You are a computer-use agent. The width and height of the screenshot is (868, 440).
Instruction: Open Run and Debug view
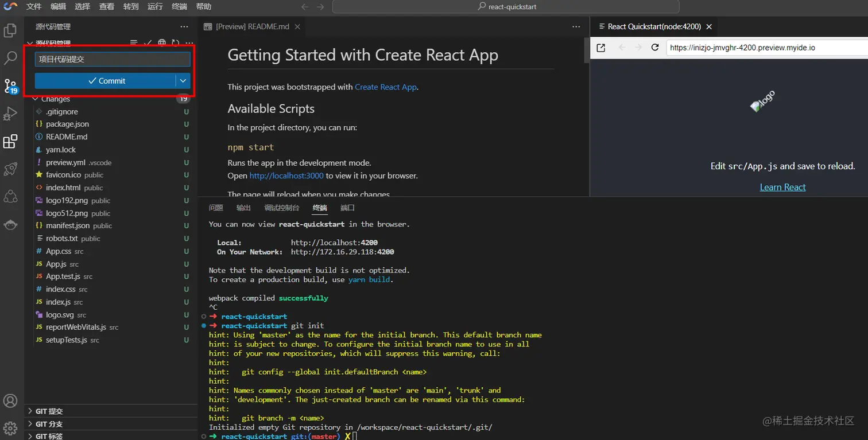pos(10,113)
